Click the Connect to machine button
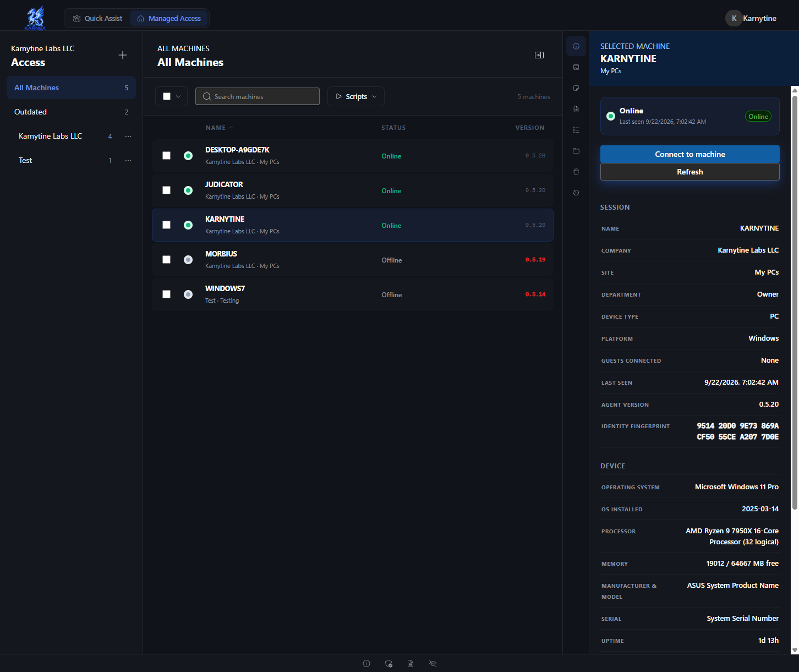 (x=690, y=154)
